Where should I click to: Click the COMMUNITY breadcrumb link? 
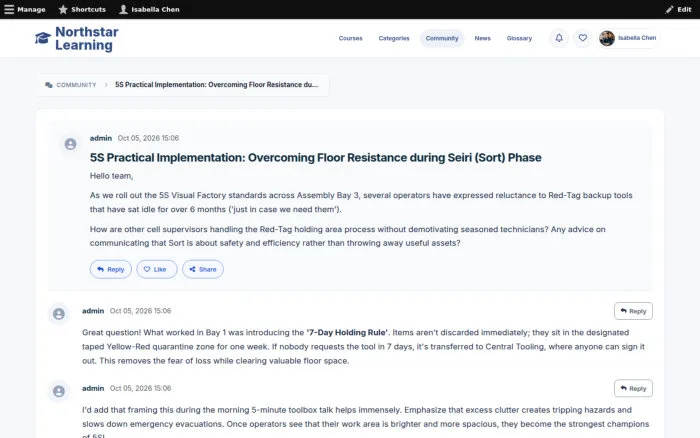(x=76, y=85)
